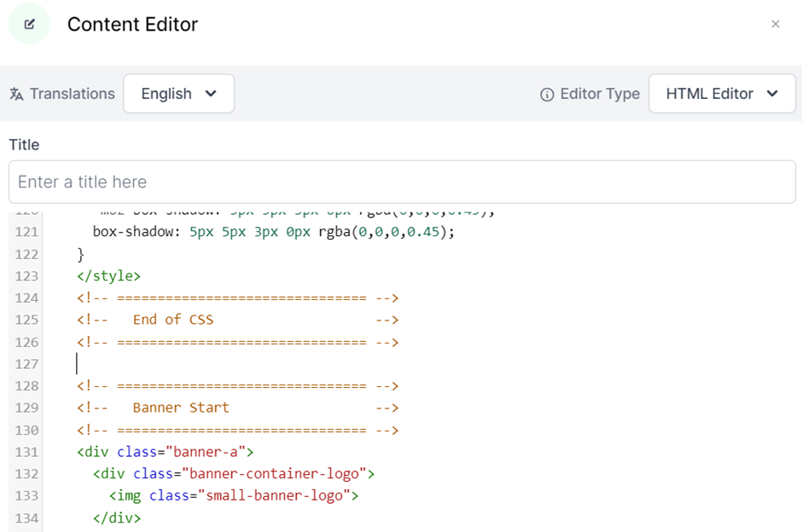Click the closing div tag on line 134

(x=117, y=518)
